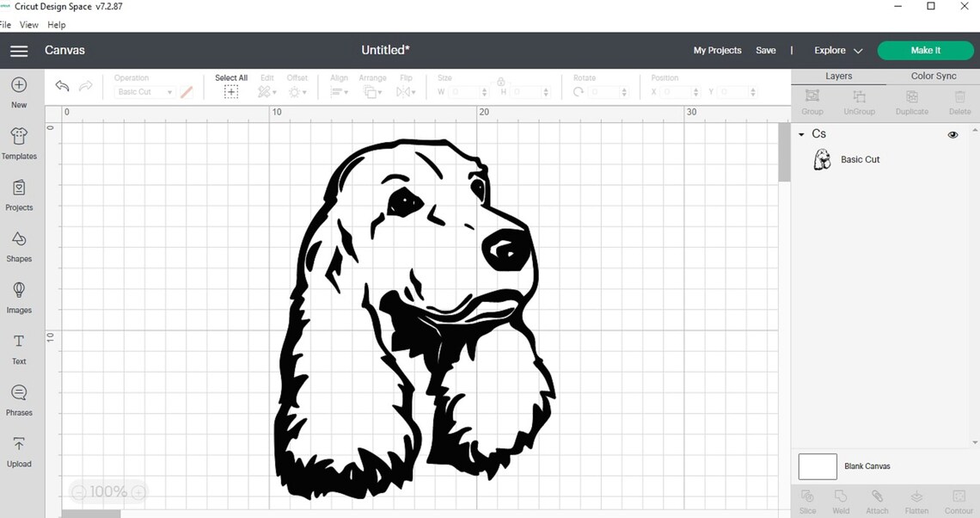Select the Text tool
This screenshot has height=518, width=980.
(19, 348)
